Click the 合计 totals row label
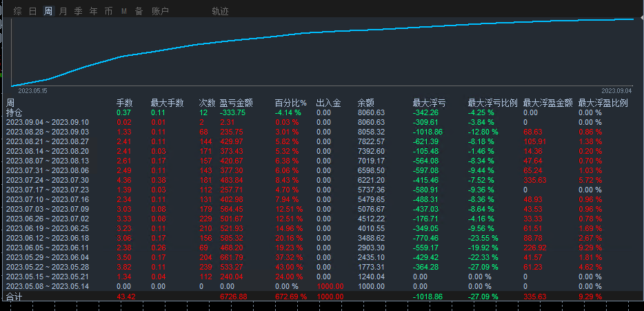This screenshot has height=311, width=644. tap(14, 297)
